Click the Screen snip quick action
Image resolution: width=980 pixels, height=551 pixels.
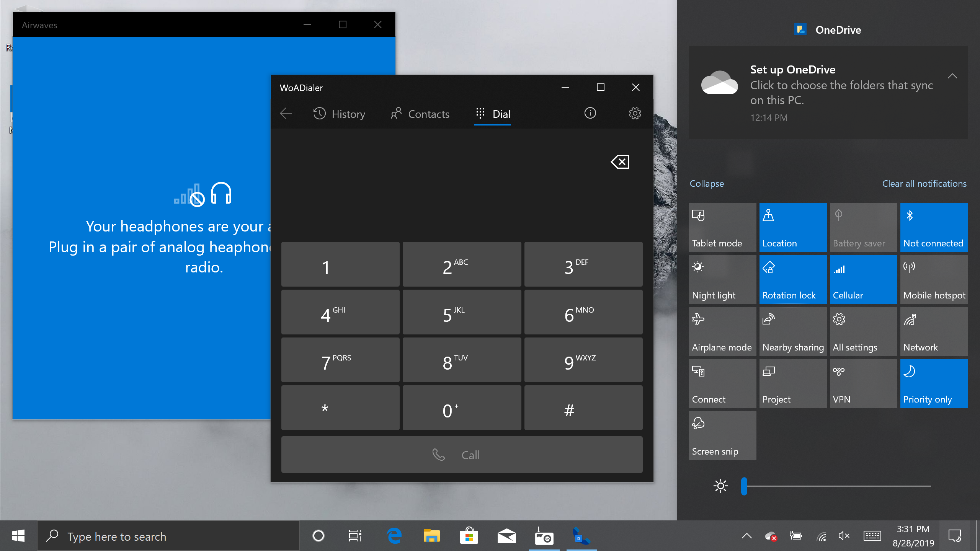722,435
